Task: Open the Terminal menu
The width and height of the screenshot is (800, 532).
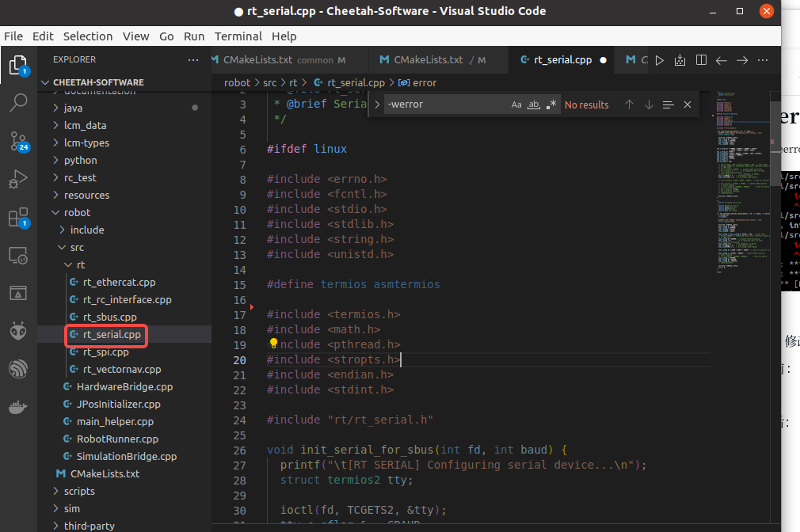Action: click(238, 36)
